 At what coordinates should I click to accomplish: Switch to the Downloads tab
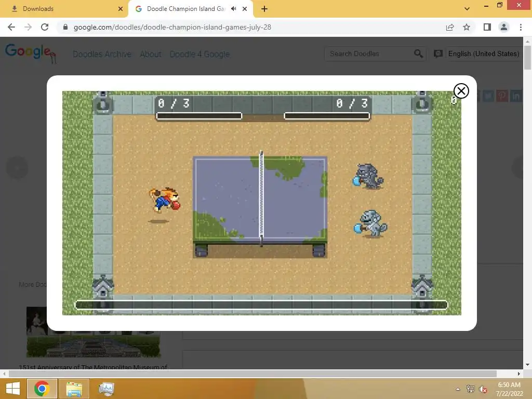[64, 9]
